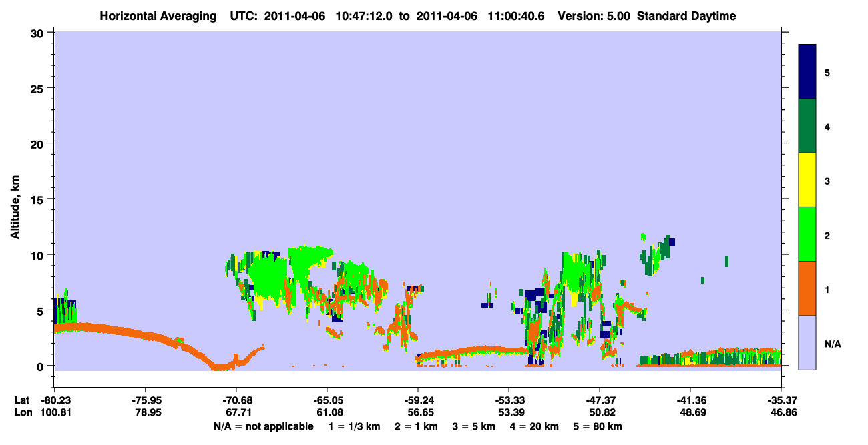Click colorbar label '2'
Viewport: 868px width, 445px height.
click(x=827, y=235)
